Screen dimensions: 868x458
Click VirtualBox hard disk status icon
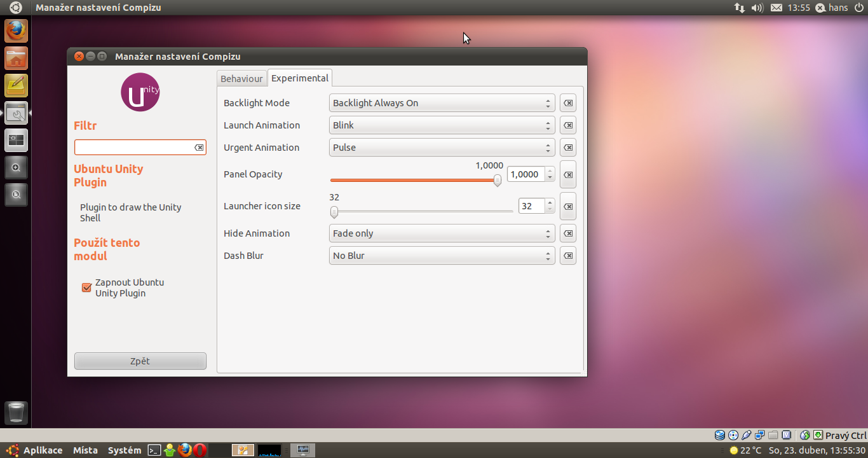720,435
